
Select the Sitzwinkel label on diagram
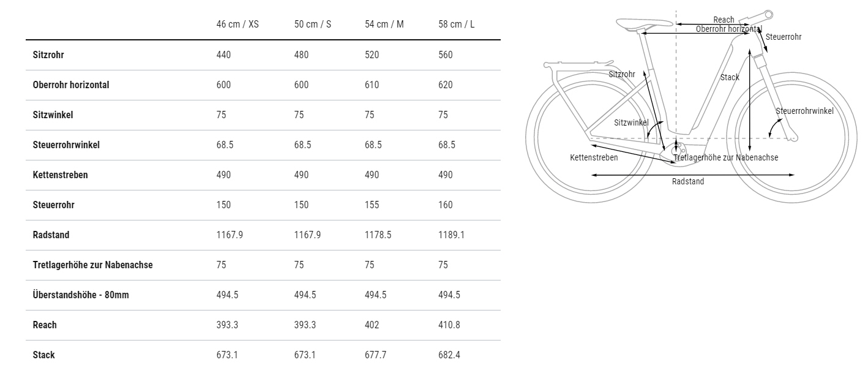coord(631,122)
